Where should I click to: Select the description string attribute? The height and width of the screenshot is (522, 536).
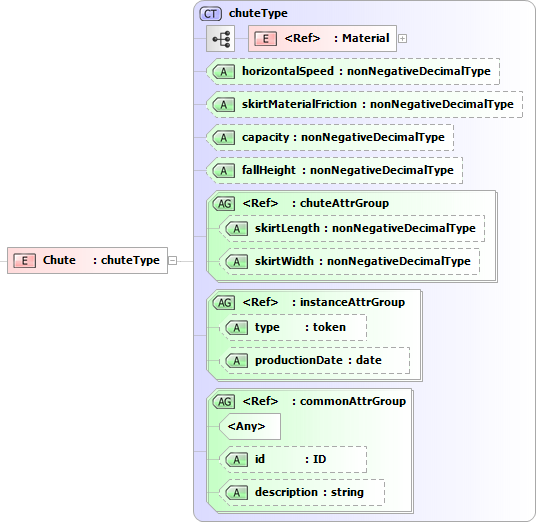point(302,493)
